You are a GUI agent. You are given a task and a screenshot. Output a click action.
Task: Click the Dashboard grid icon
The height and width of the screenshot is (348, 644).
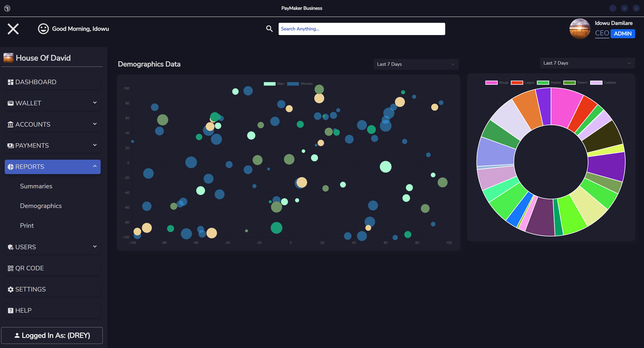11,82
